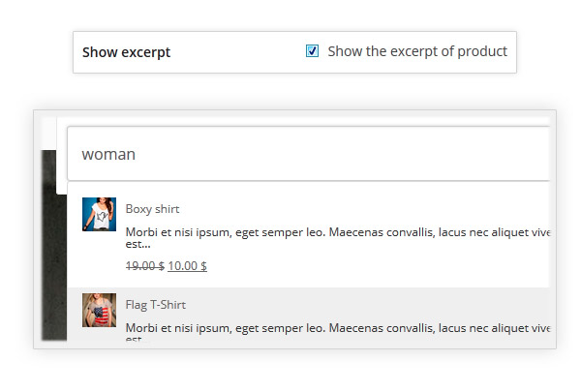Click the crossed-out 19.00 $ price
This screenshot has width=581, height=392.
coord(144,266)
